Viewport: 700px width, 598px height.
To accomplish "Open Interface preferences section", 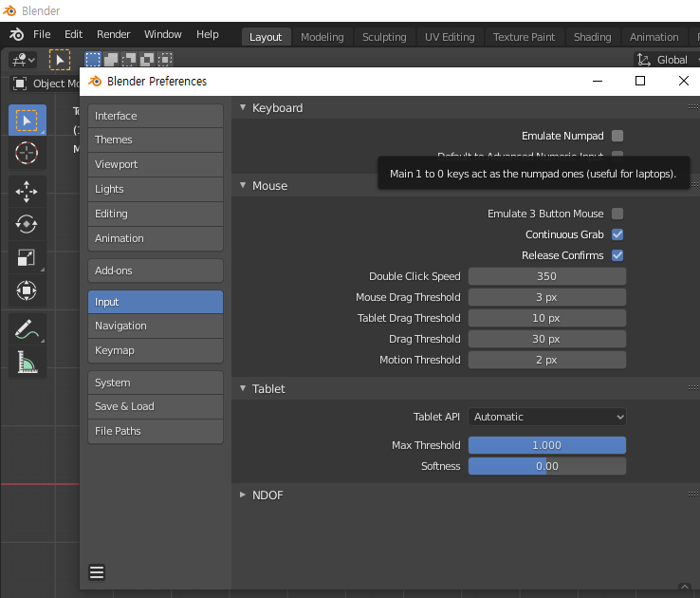I will [x=156, y=116].
